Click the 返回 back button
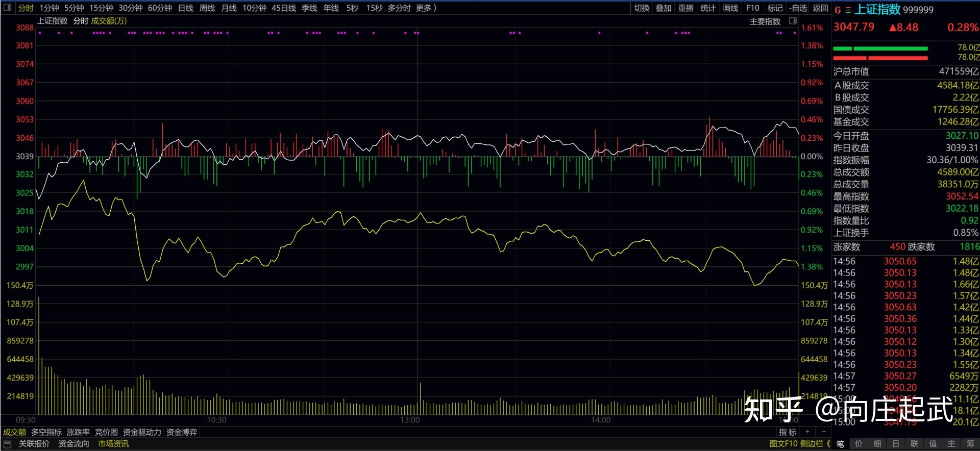The width and height of the screenshot is (980, 451). 820,8
